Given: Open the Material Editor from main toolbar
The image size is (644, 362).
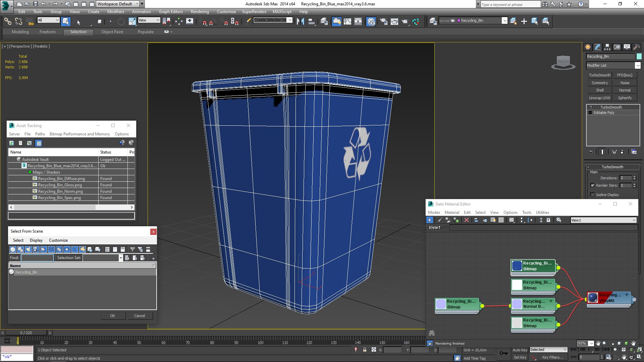Looking at the screenshot, I should [x=371, y=21].
